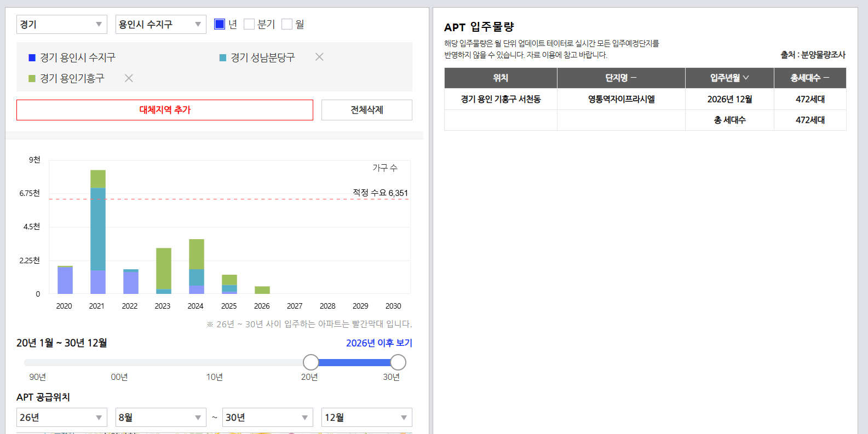868x434 pixels.
Task: Click the 472세대 cell in the 총 세대수 row
Action: point(810,120)
